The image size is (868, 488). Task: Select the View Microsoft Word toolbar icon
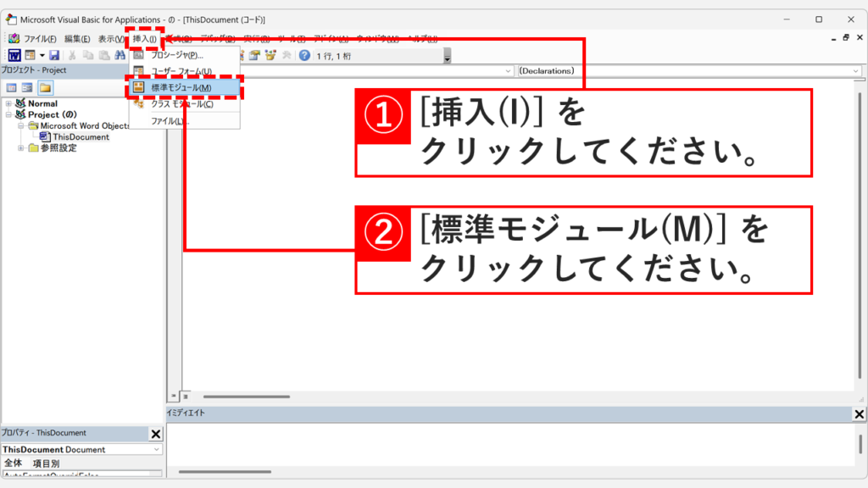coord(14,54)
